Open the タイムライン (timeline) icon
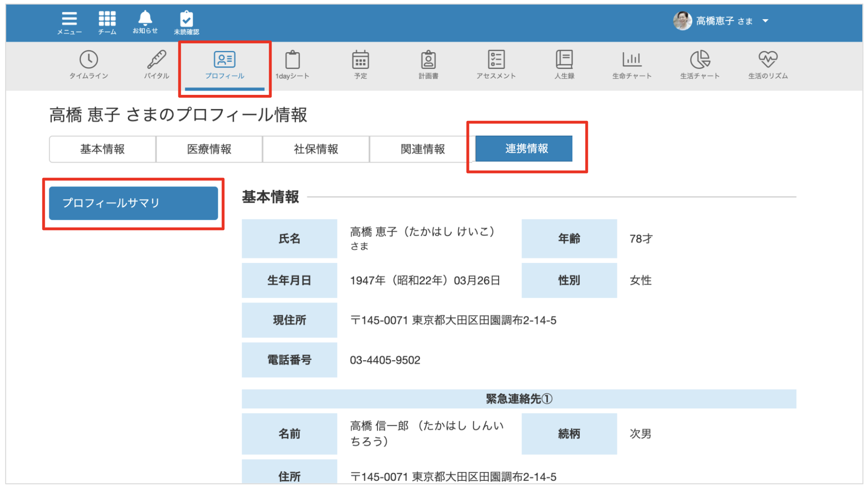The height and width of the screenshot is (487, 868). [90, 64]
